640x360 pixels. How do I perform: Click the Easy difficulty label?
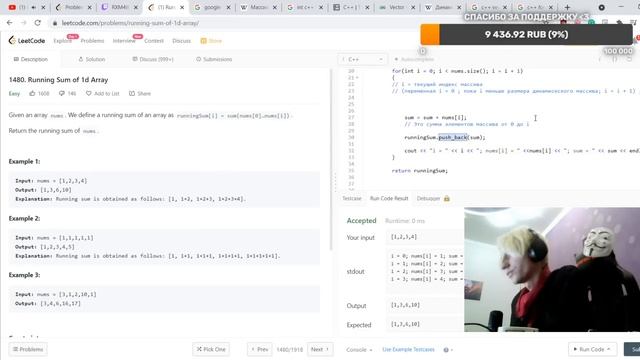[14, 93]
